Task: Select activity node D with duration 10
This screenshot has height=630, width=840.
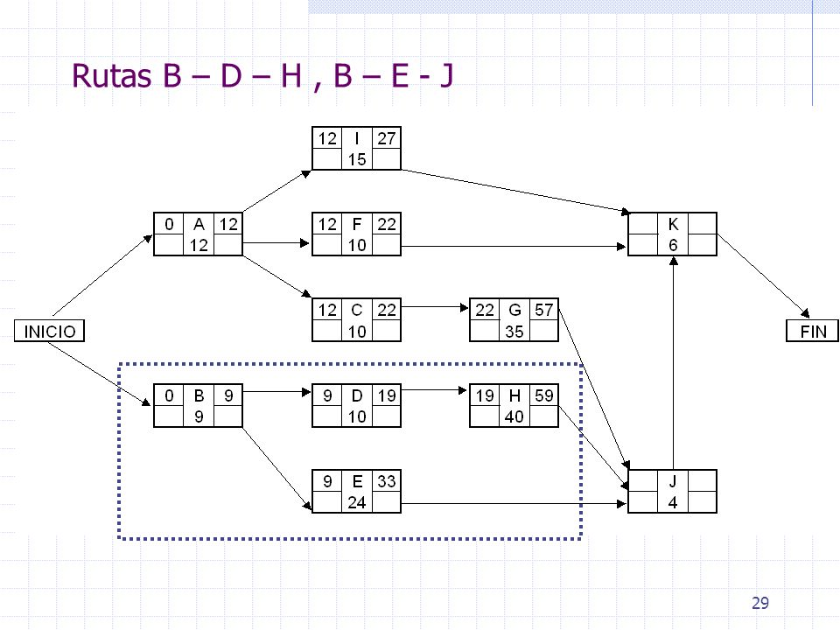Action: click(357, 405)
